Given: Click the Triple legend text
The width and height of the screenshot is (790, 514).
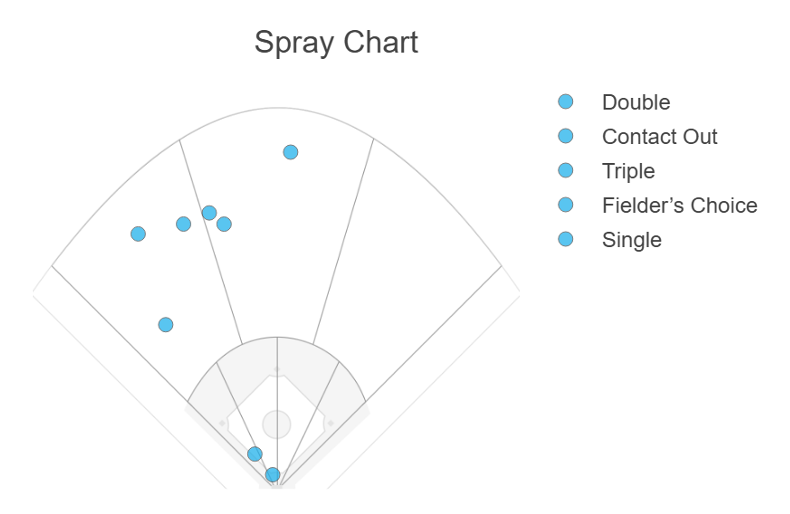Looking at the screenshot, I should 628,171.
